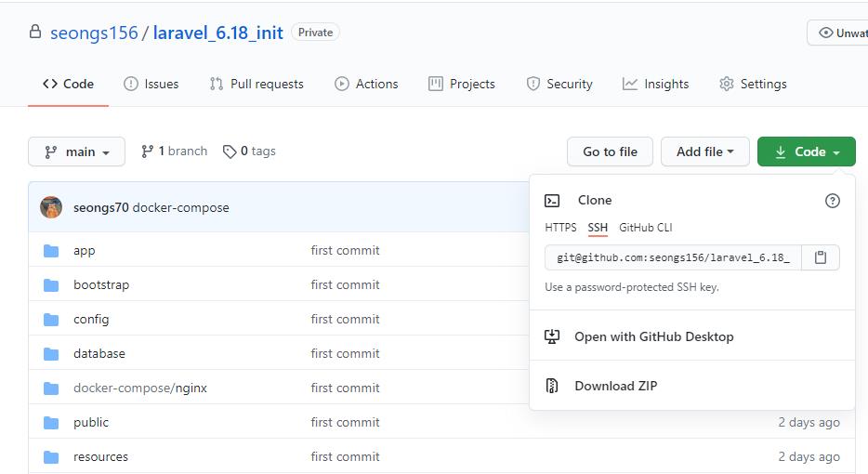The image size is (868, 474).
Task: Open the bootstrap folder
Action: (x=101, y=285)
